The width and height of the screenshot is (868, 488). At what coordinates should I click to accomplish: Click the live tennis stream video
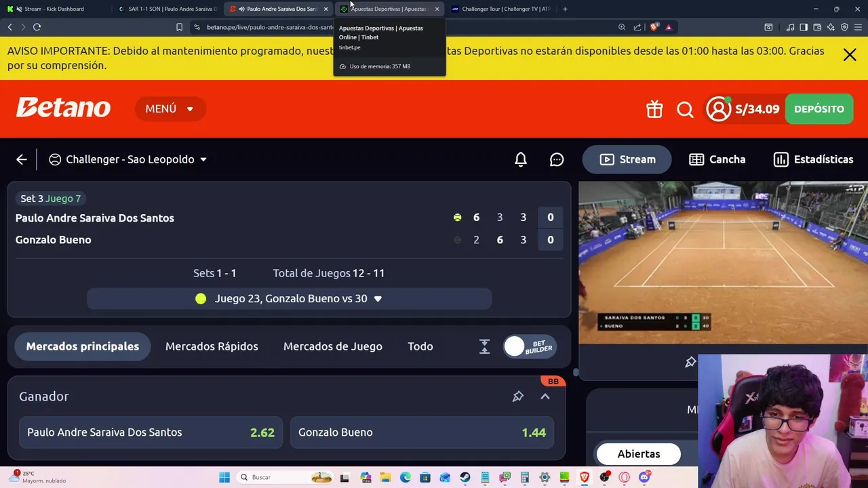(723, 262)
